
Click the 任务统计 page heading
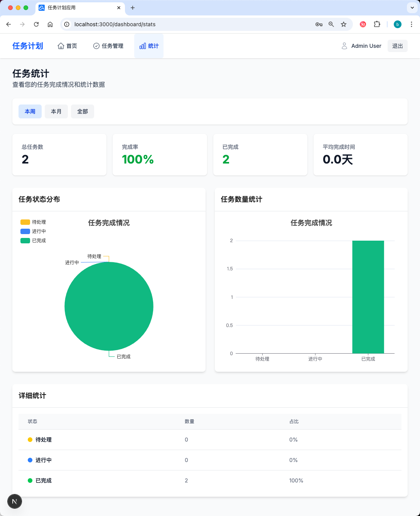pos(31,73)
